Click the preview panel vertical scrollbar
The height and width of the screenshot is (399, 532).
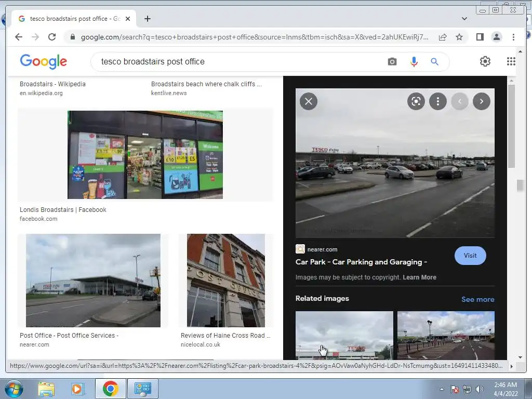coord(511,126)
